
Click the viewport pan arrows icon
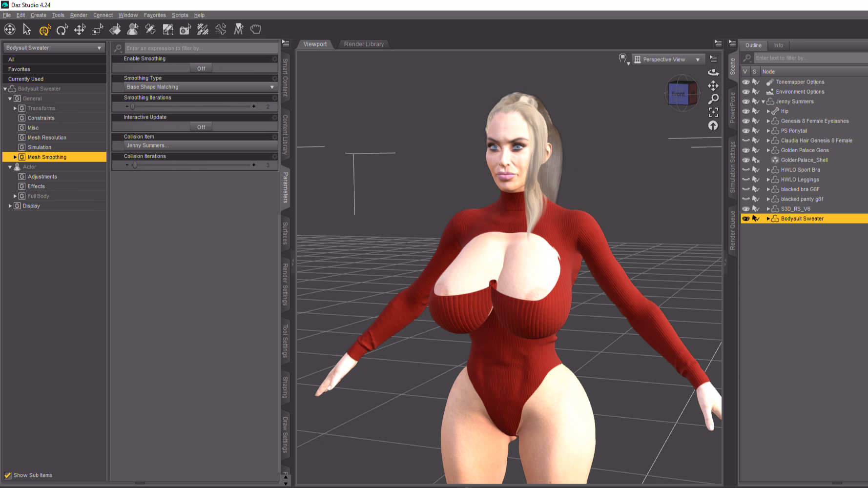[713, 86]
